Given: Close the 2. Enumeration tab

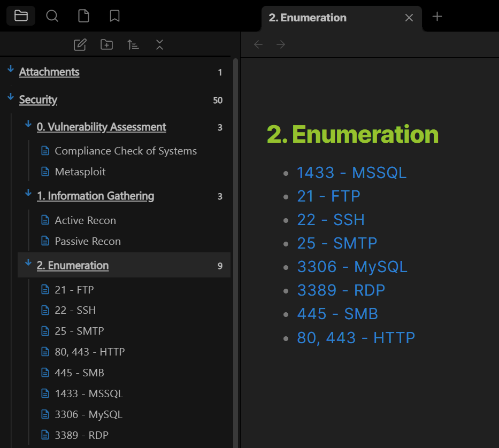Looking at the screenshot, I should pyautogui.click(x=409, y=18).
